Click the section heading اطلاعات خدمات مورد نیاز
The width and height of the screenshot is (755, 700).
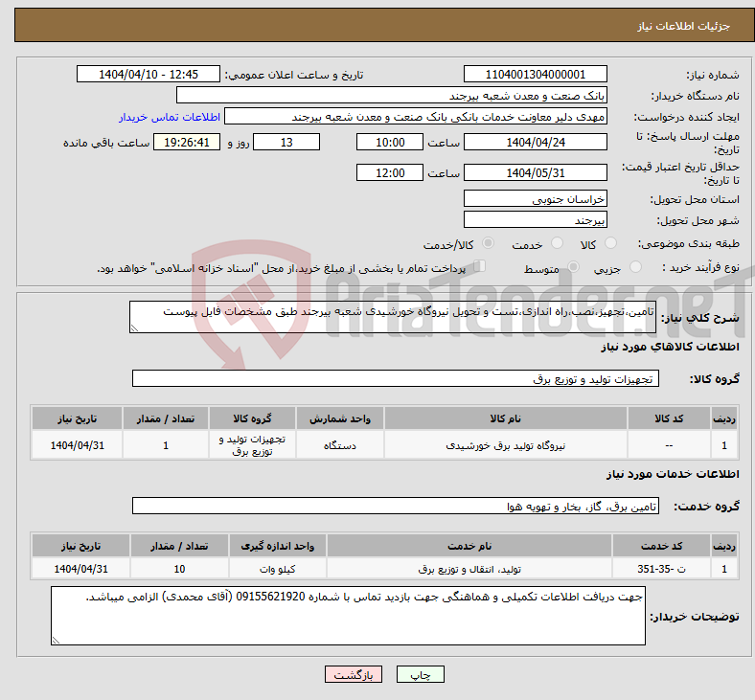(x=673, y=474)
